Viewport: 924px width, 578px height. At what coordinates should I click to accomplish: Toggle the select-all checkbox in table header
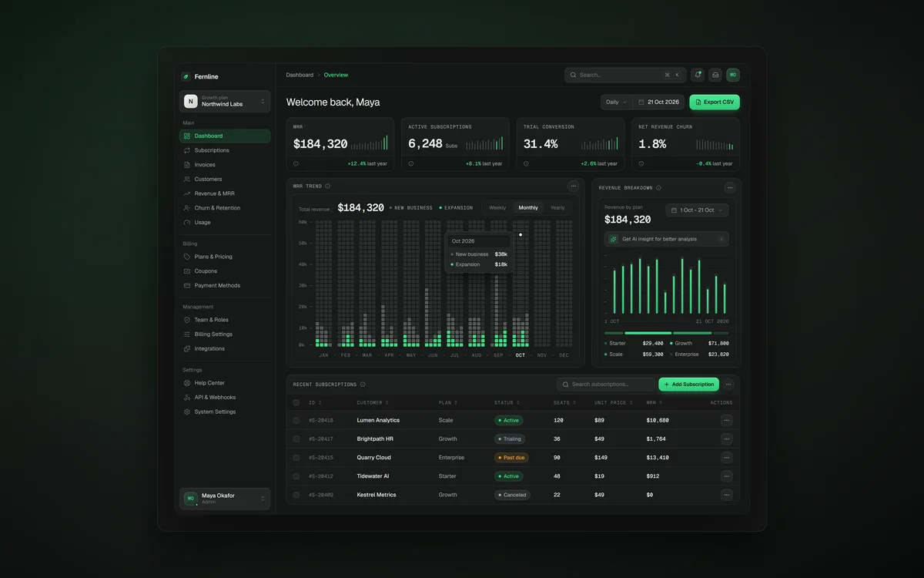pyautogui.click(x=296, y=402)
